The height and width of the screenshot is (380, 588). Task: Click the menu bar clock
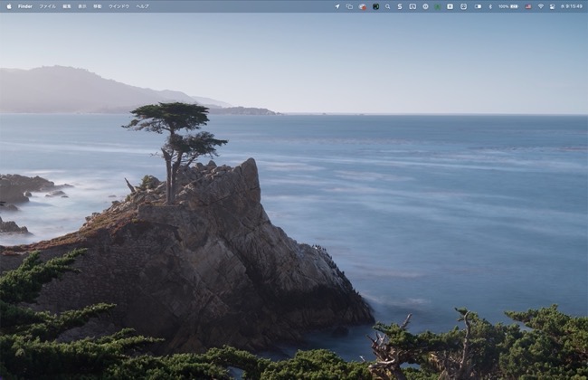click(x=574, y=5)
